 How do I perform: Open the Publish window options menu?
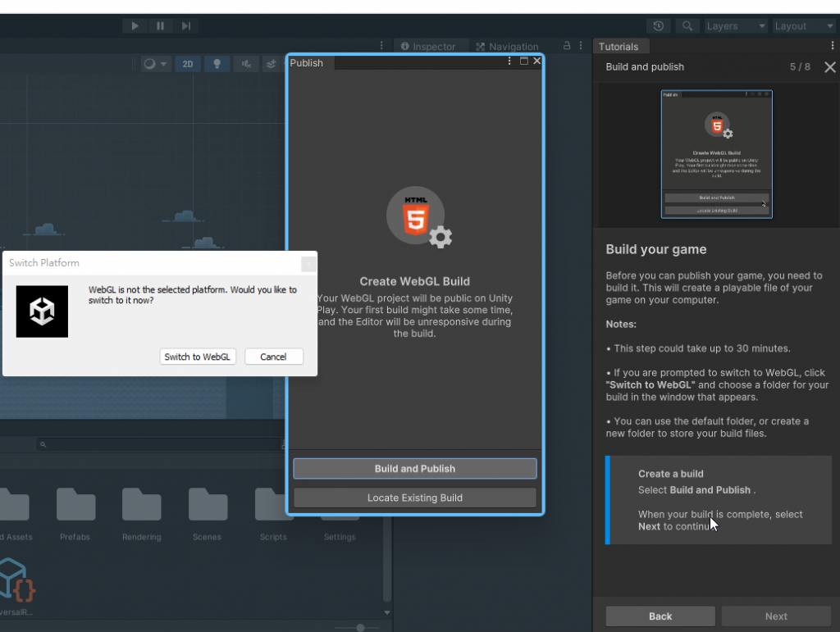point(509,61)
